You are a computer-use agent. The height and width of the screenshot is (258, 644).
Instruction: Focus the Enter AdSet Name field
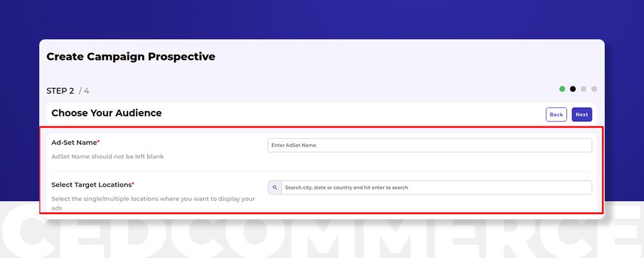pyautogui.click(x=430, y=145)
